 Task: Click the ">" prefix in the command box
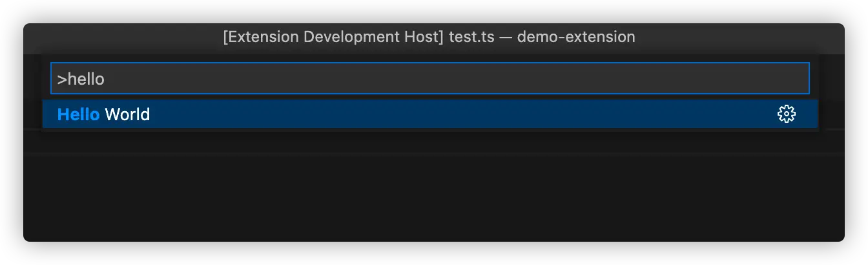(61, 79)
